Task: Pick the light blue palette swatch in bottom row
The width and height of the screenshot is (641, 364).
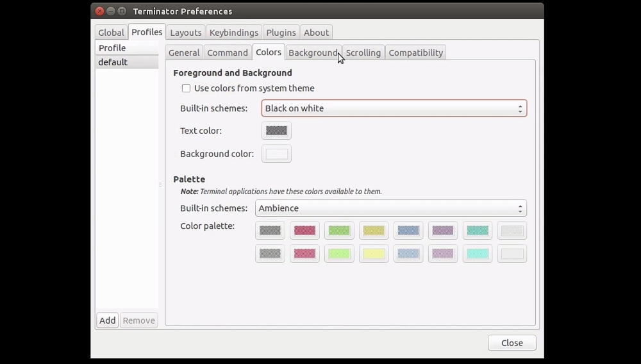Action: (x=408, y=253)
